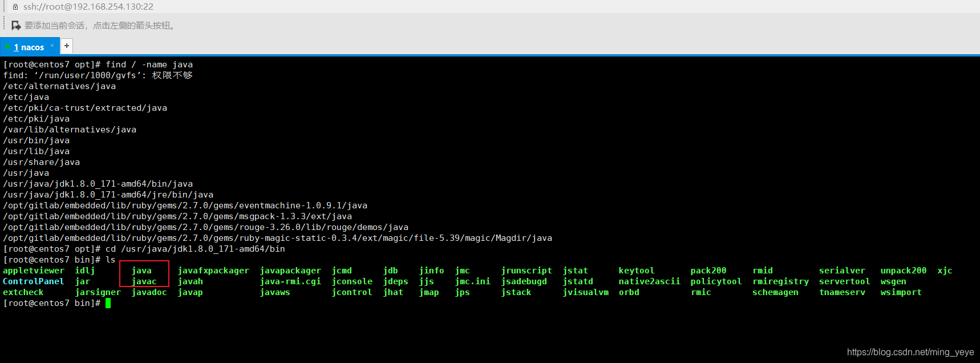Close the nacos session tab
980x363 pixels.
52,46
